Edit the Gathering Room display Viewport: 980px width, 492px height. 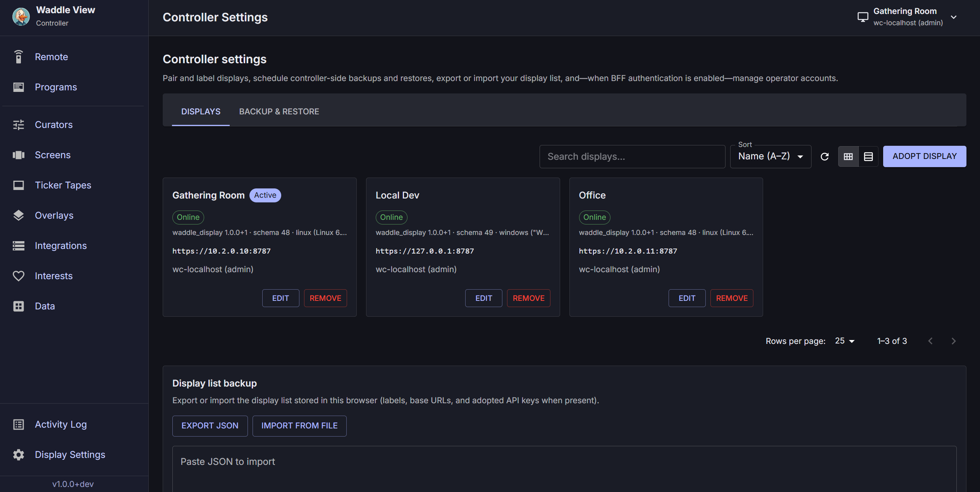pos(280,298)
